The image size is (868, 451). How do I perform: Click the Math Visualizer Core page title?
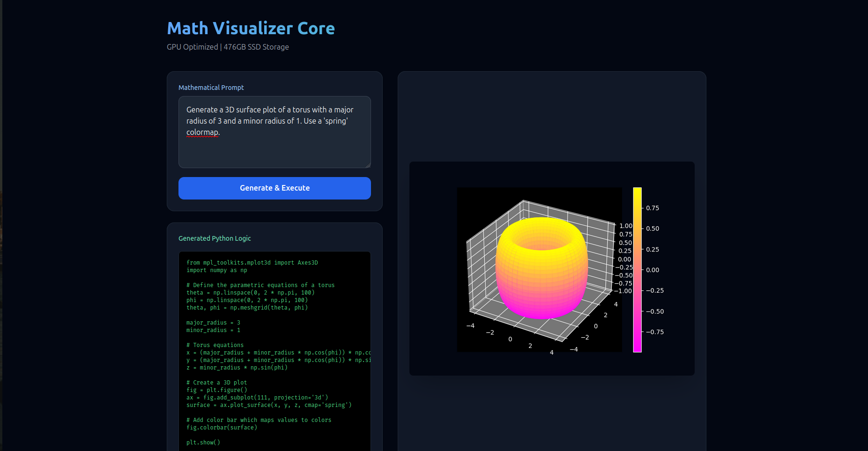pos(251,28)
